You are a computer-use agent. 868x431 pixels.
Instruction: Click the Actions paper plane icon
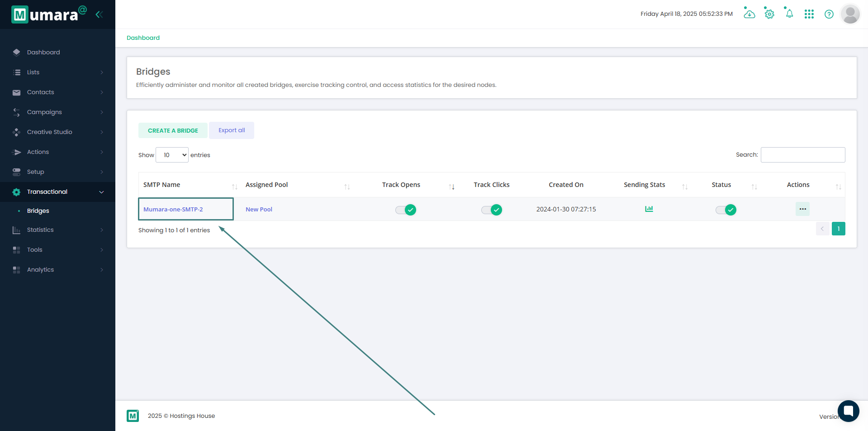tap(17, 152)
